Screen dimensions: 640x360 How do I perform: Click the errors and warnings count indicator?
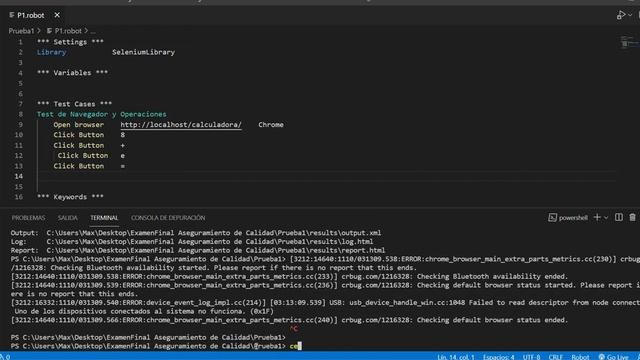point(5,357)
